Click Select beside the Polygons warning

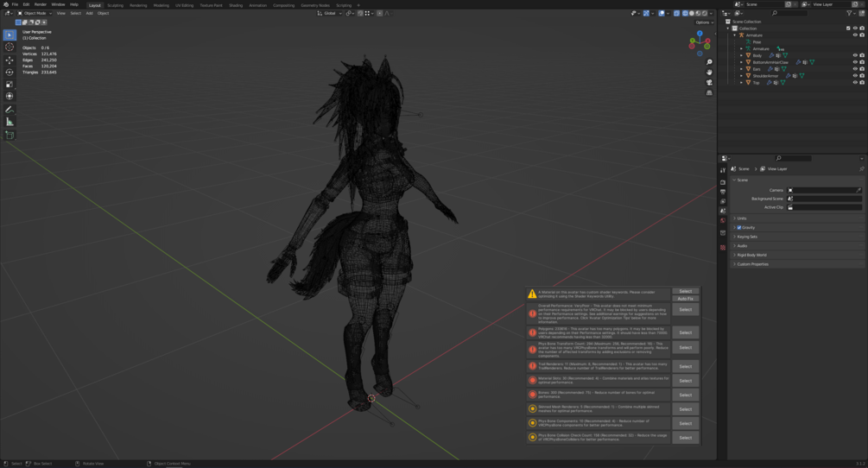pyautogui.click(x=685, y=332)
